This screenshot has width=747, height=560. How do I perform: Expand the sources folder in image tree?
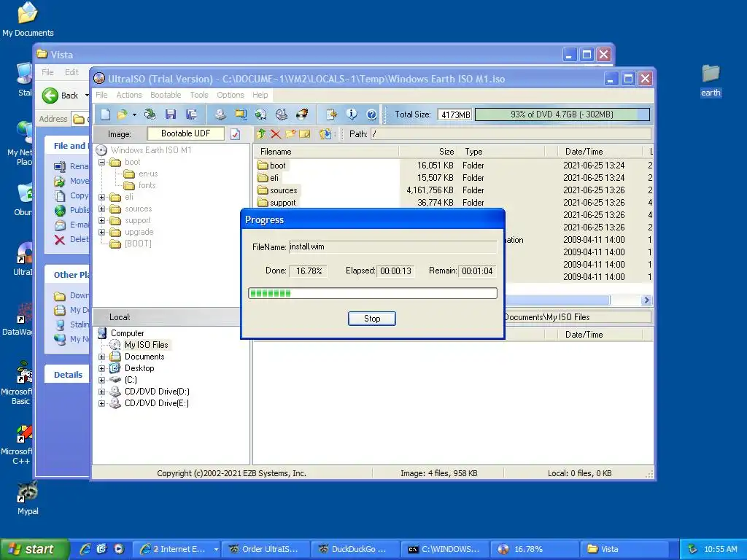point(102,209)
